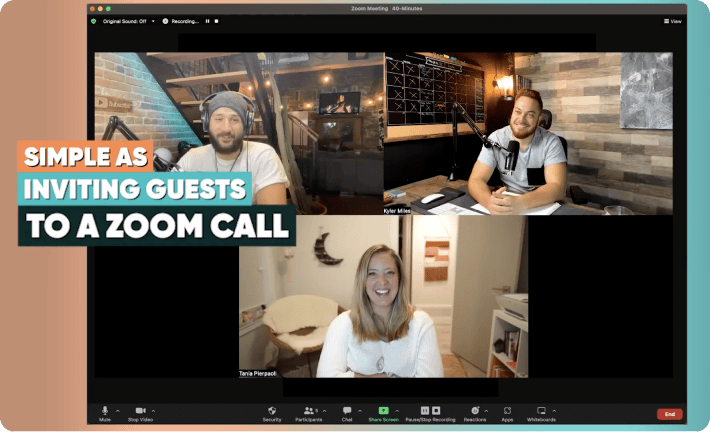This screenshot has width=710, height=432.
Task: Click the yellow minimize window button
Action: (x=100, y=9)
